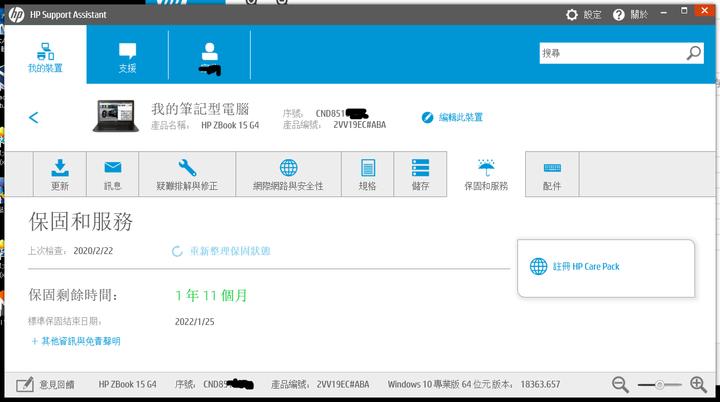Open the 更新 download section
This screenshot has height=402, width=720.
pyautogui.click(x=60, y=174)
